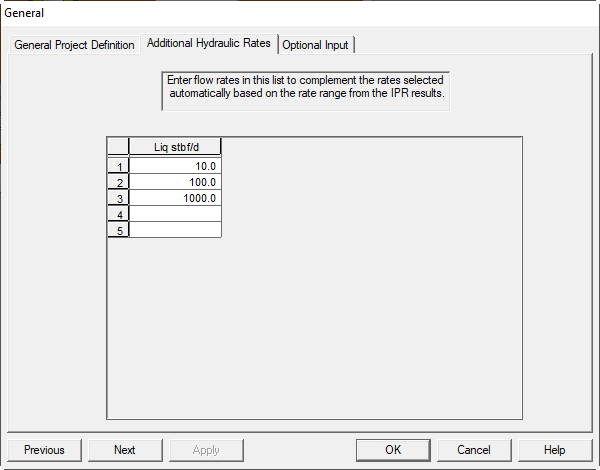Open Help for this dialog
This screenshot has height=470, width=600.
coord(555,450)
